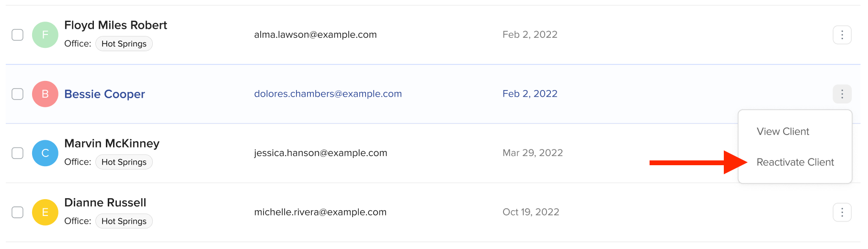
Task: Open Bessie Cooper's client name link
Action: [x=104, y=94]
